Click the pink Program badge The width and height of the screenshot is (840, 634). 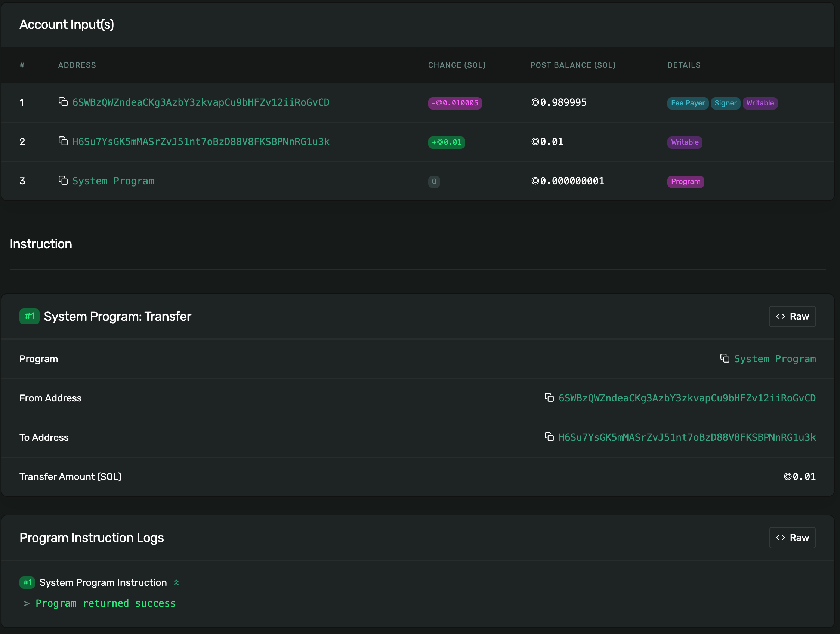(x=685, y=181)
